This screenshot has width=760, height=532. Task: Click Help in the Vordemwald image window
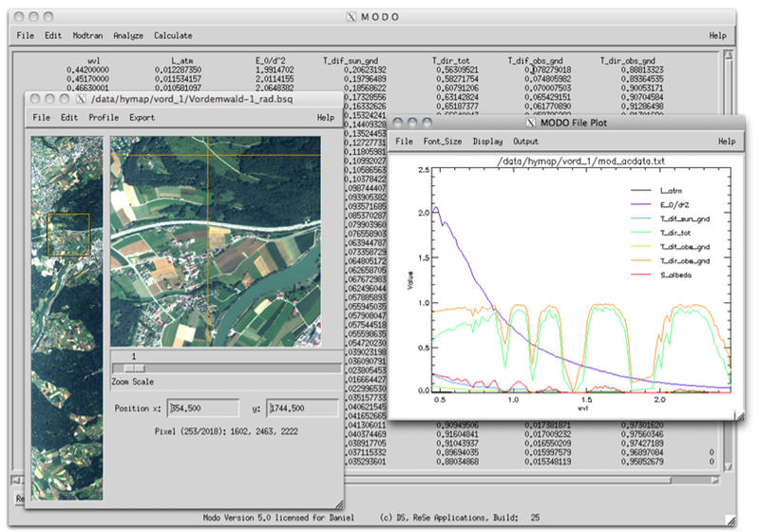(x=325, y=118)
